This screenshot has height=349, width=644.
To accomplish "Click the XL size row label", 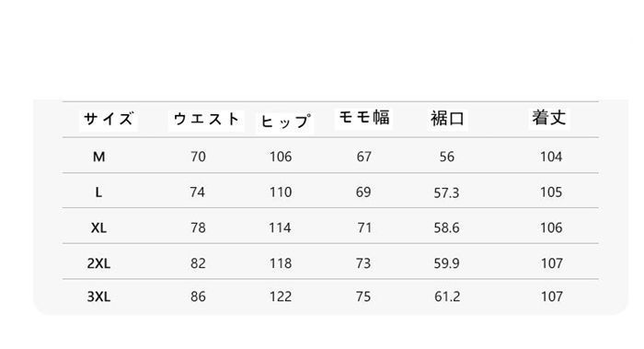I will point(98,227).
